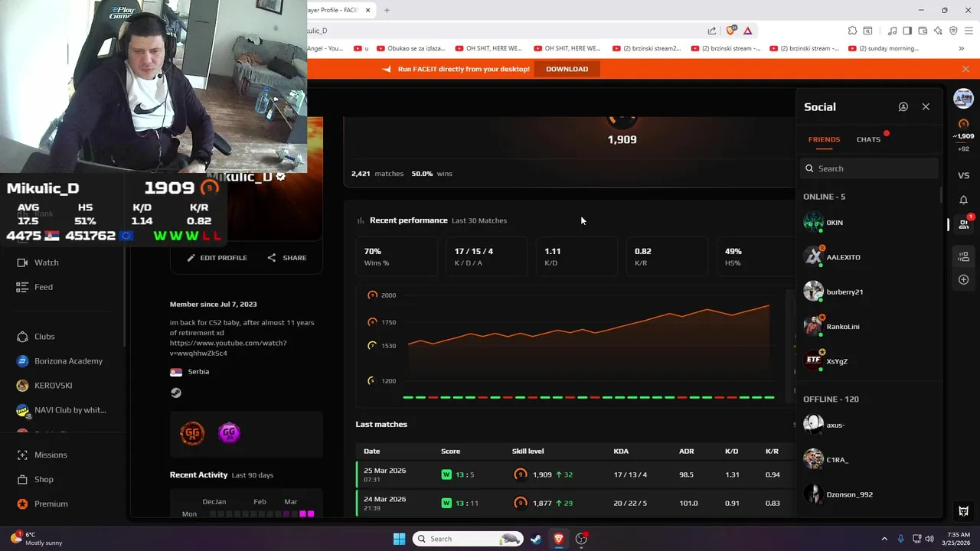Image resolution: width=980 pixels, height=551 pixels.
Task: Click the Social friends search field
Action: (869, 168)
